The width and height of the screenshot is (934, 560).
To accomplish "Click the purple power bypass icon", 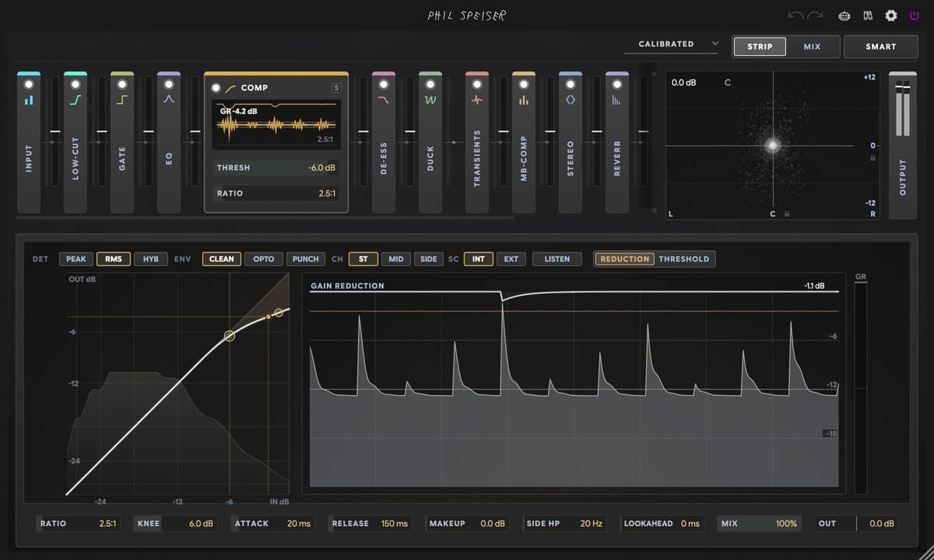I will [x=915, y=16].
